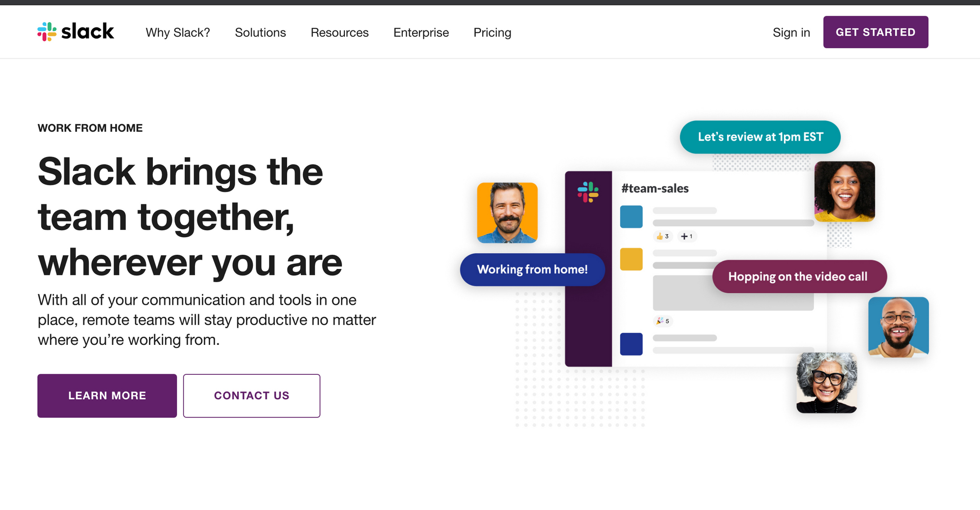Click the "Hopping on the video call" bubble

coord(800,277)
